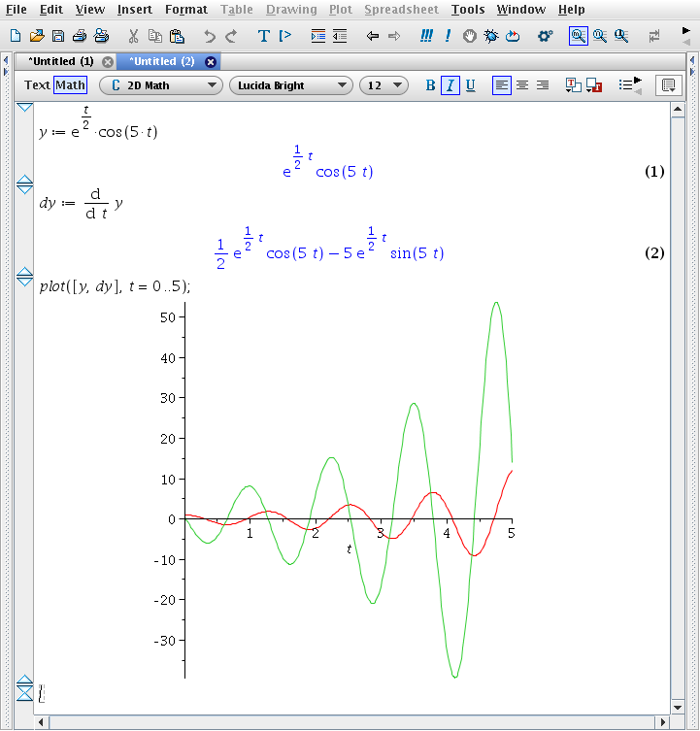Screen dimensions: 700x731
Task: Open the Tools menu
Action: pyautogui.click(x=468, y=10)
